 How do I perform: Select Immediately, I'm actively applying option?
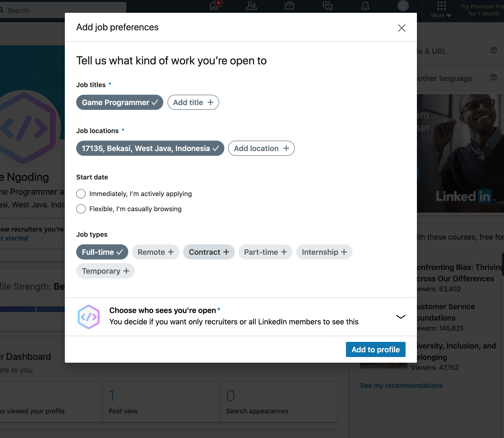(81, 194)
